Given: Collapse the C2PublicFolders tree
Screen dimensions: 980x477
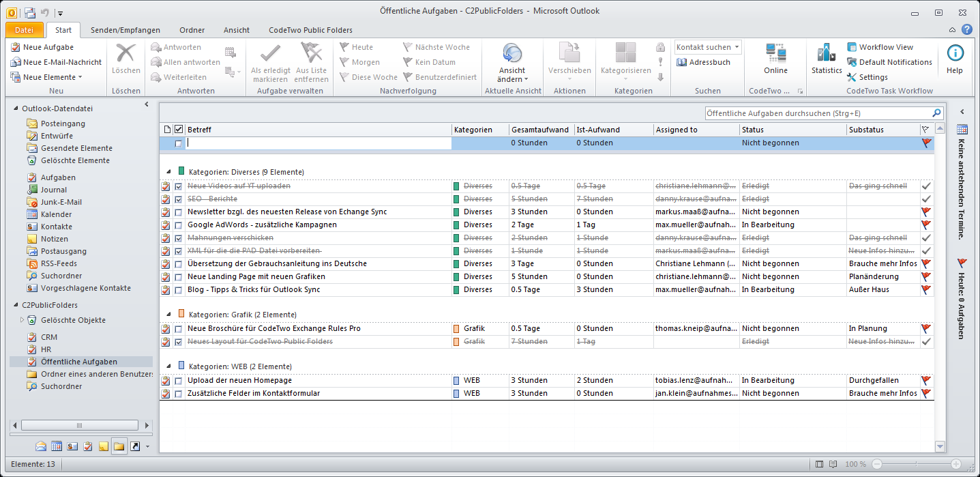Looking at the screenshot, I should pos(17,305).
